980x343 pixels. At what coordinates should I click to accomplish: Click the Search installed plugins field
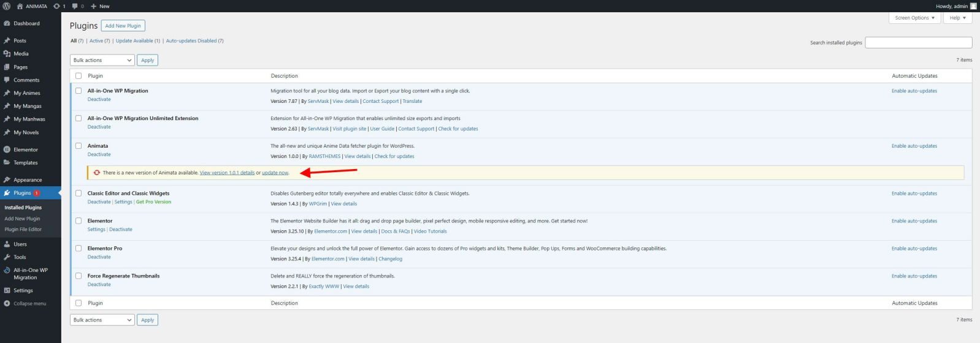(x=919, y=42)
